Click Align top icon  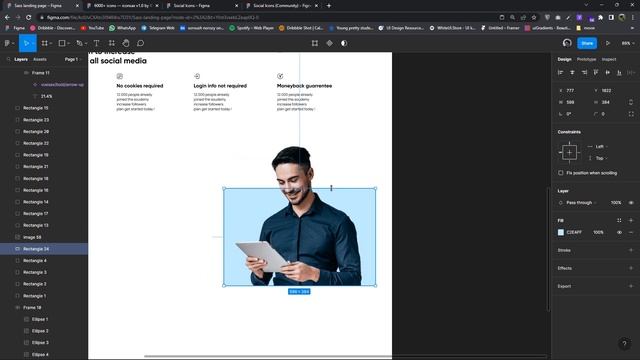(596, 73)
